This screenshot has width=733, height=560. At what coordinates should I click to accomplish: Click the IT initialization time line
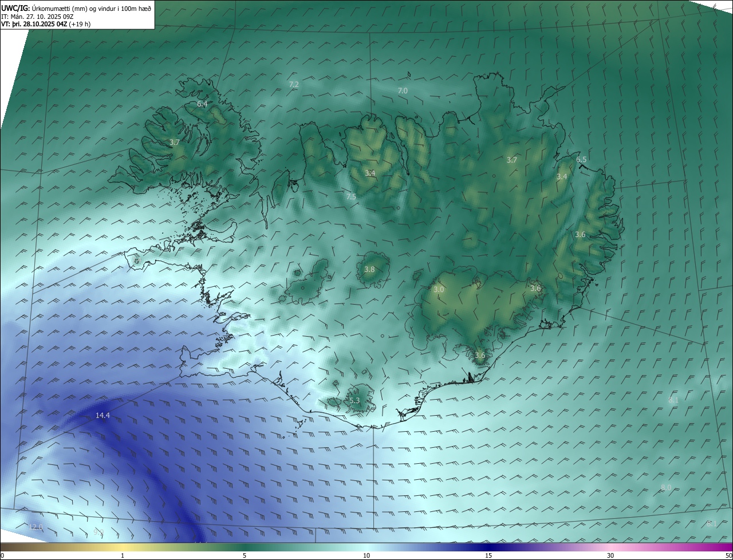tap(37, 16)
